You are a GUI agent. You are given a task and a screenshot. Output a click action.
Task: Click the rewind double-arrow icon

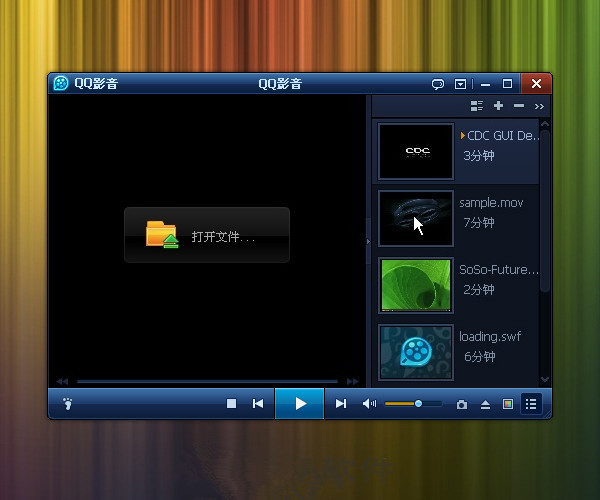pyautogui.click(x=62, y=381)
